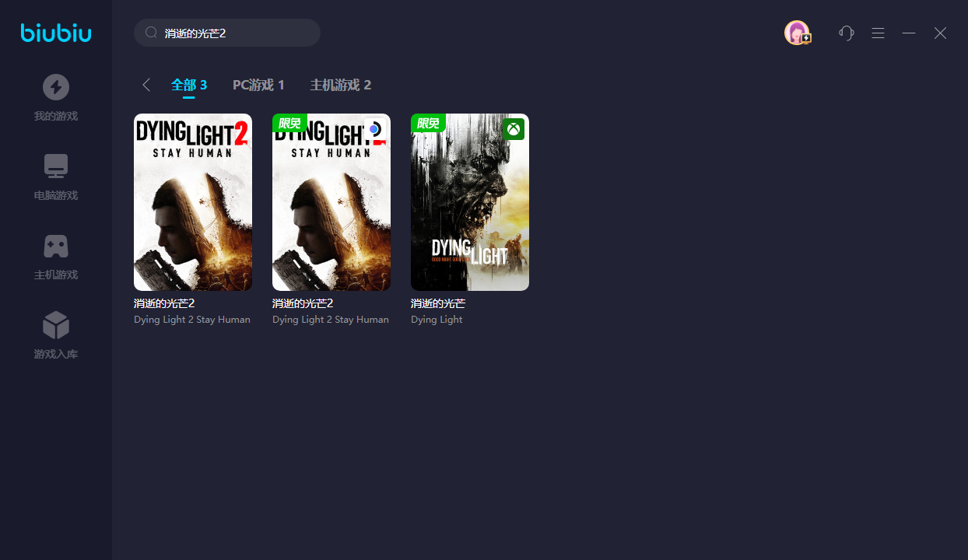
Task: Open customer support headset icon
Action: coord(847,33)
